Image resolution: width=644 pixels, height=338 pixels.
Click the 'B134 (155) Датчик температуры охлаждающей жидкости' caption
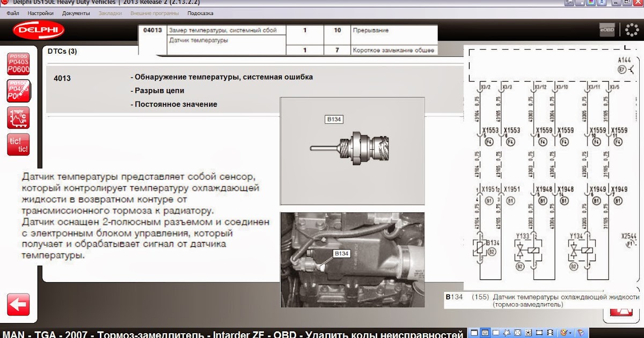543,300
